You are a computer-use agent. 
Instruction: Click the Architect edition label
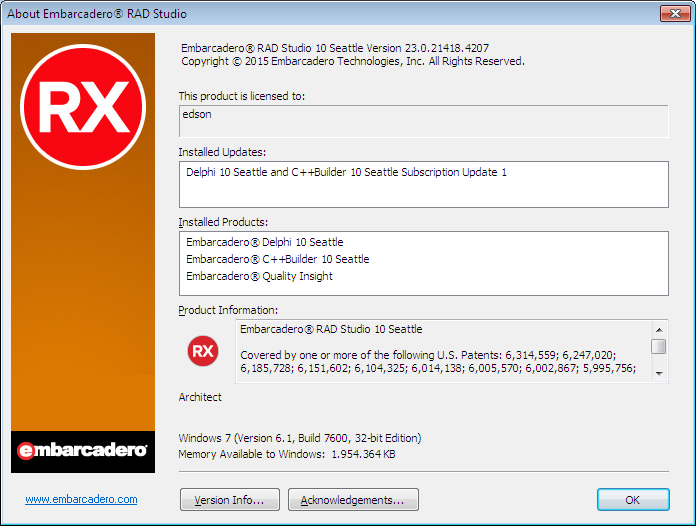click(200, 397)
